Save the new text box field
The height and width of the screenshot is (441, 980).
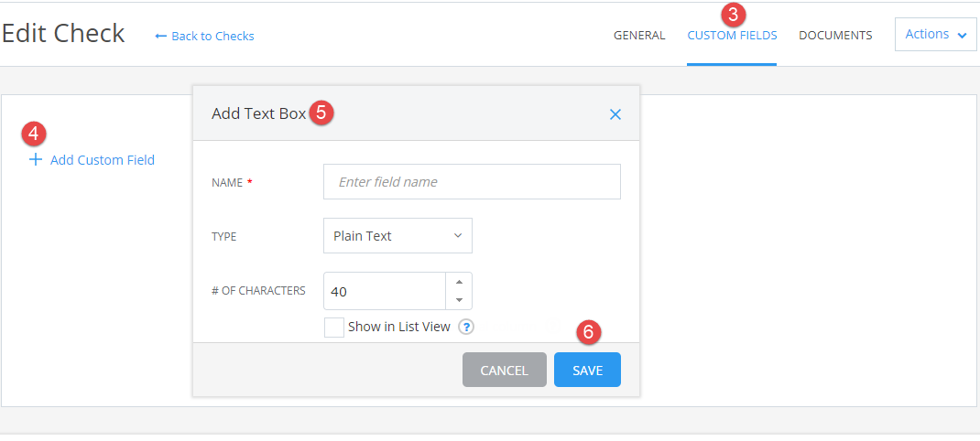(x=587, y=370)
